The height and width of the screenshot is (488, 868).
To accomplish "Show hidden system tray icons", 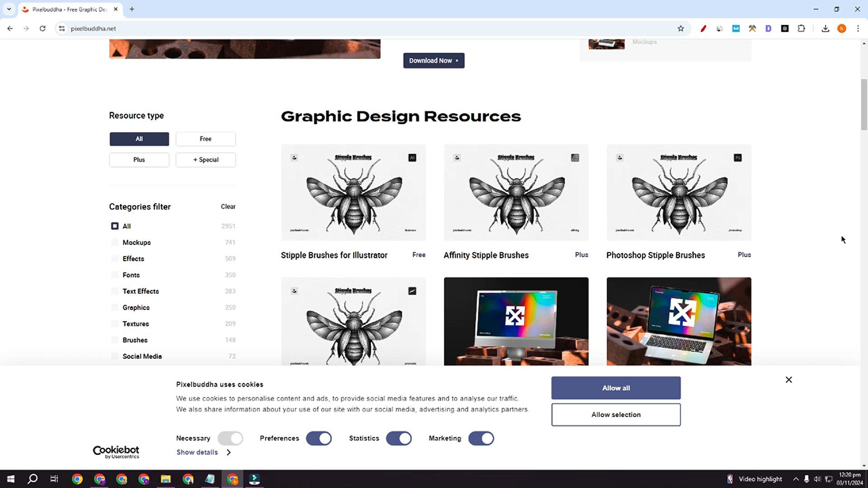I will click(x=796, y=479).
